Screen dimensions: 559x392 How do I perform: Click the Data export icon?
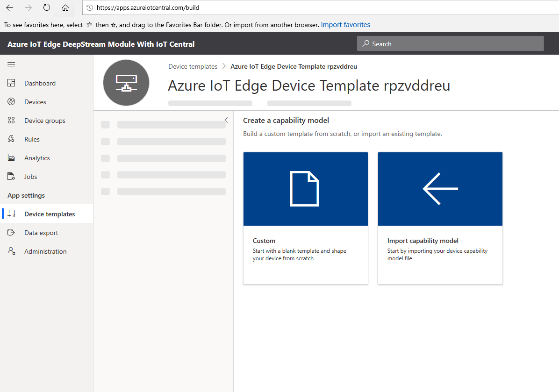[x=11, y=232]
